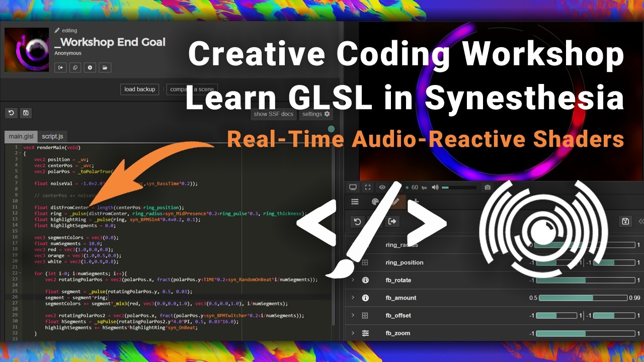The height and width of the screenshot is (362, 644).
Task: Click the 0.99 max value of fb_amount
Action: pyautogui.click(x=634, y=298)
